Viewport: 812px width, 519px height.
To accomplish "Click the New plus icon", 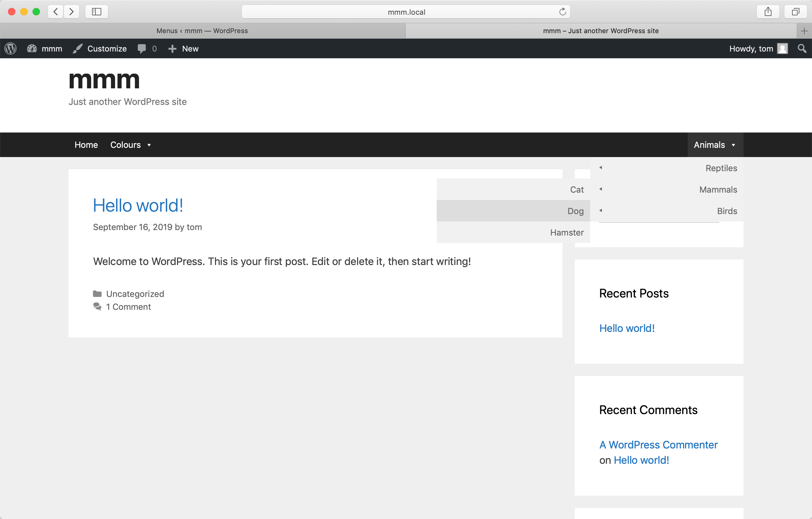I will [x=173, y=48].
